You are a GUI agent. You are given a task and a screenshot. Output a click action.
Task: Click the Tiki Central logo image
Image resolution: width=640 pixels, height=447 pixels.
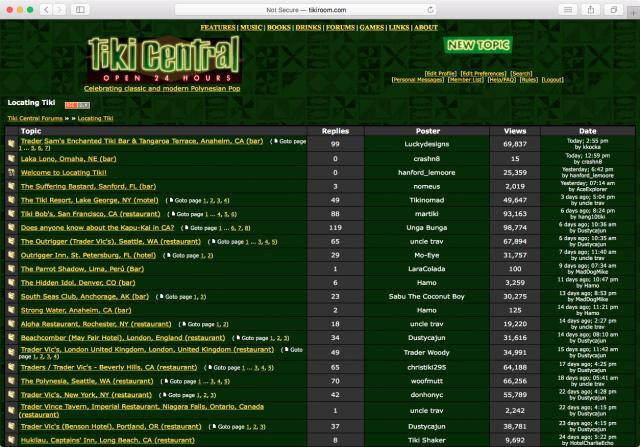(x=164, y=59)
